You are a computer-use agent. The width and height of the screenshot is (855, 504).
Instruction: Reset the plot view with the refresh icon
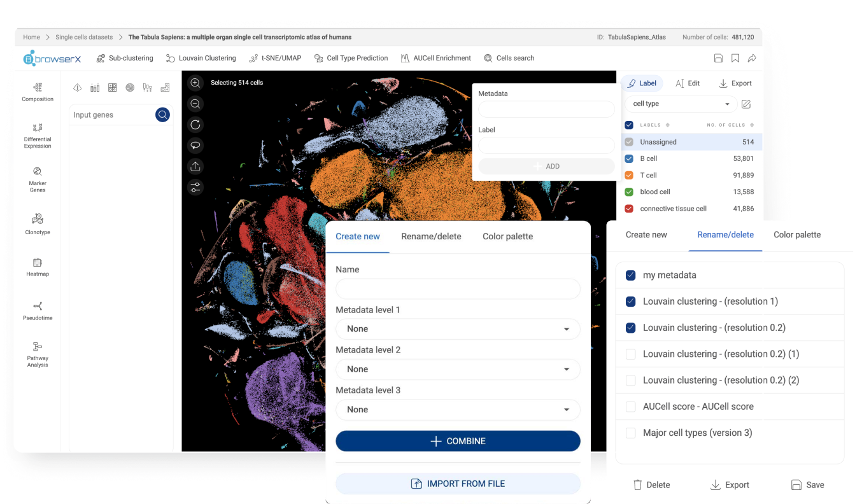[195, 125]
